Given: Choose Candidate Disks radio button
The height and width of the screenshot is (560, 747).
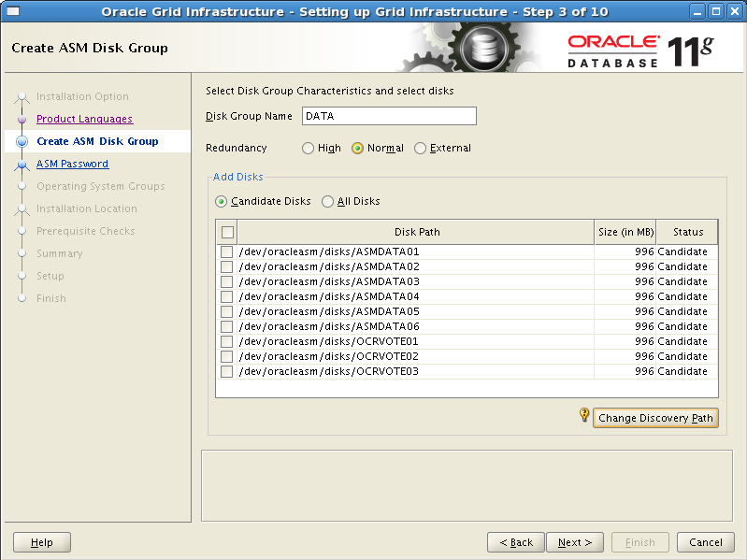Looking at the screenshot, I should tap(221, 201).
